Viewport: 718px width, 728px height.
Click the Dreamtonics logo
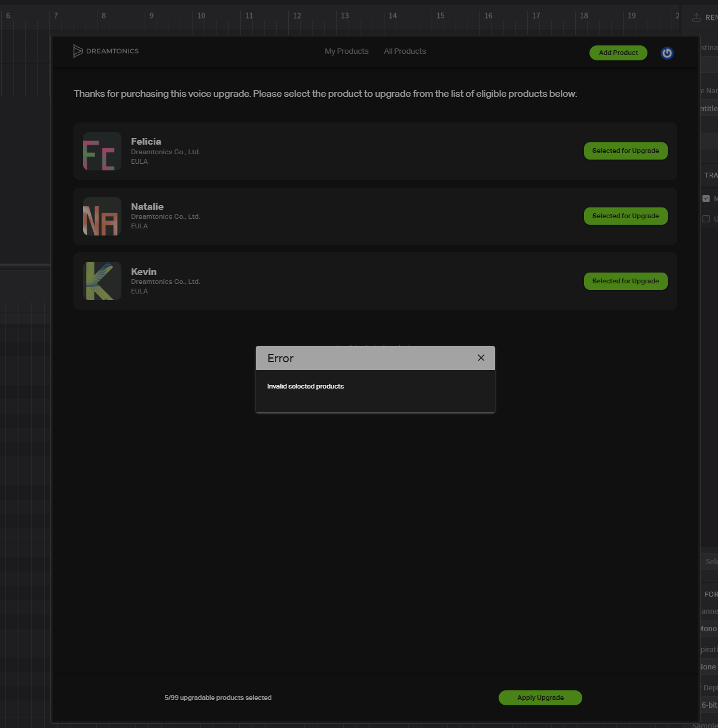click(x=106, y=51)
